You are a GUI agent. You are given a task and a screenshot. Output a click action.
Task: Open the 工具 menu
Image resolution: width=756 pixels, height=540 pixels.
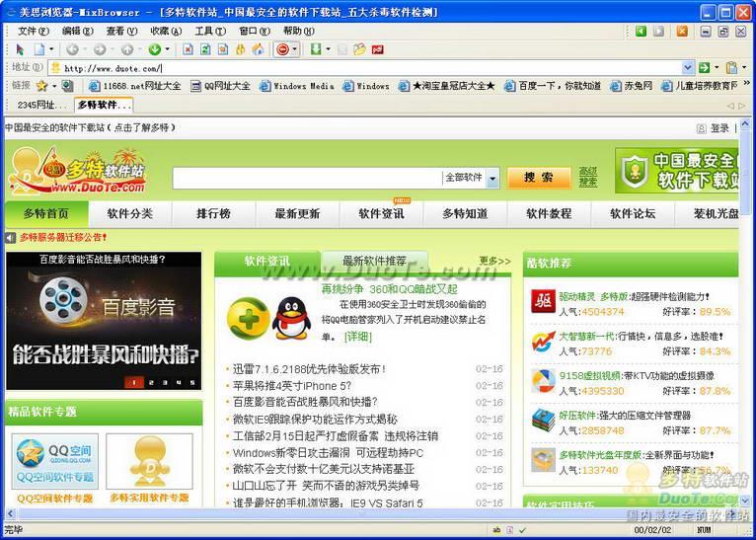[x=210, y=31]
